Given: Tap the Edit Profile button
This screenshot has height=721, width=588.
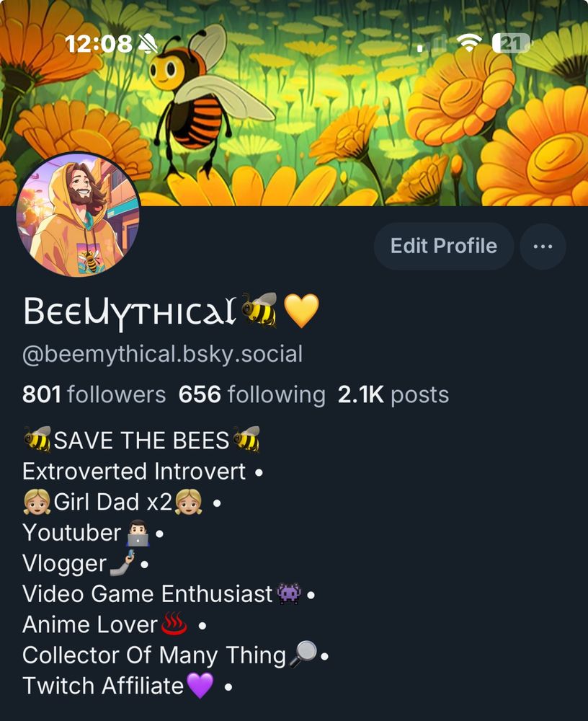Looking at the screenshot, I should click(444, 246).
